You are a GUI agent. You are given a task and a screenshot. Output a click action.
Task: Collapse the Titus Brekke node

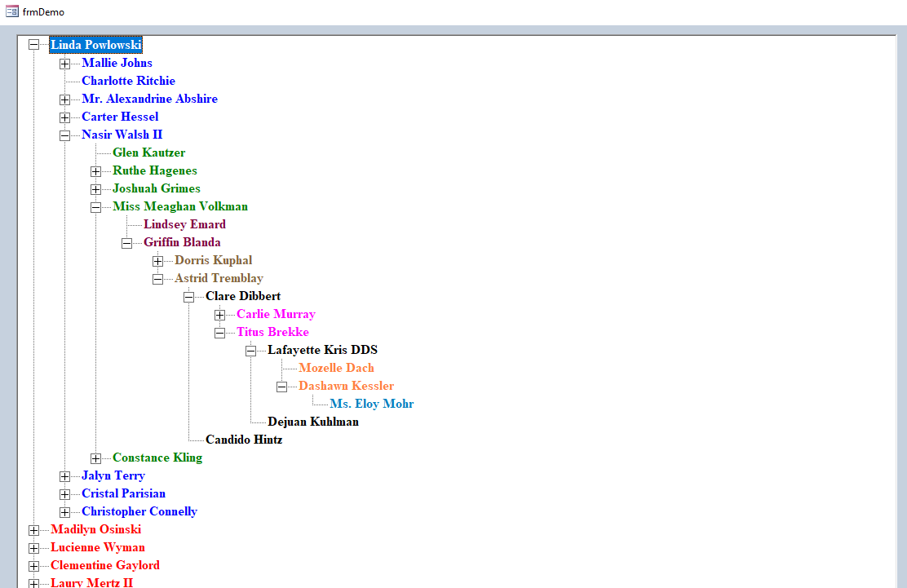tap(219, 333)
